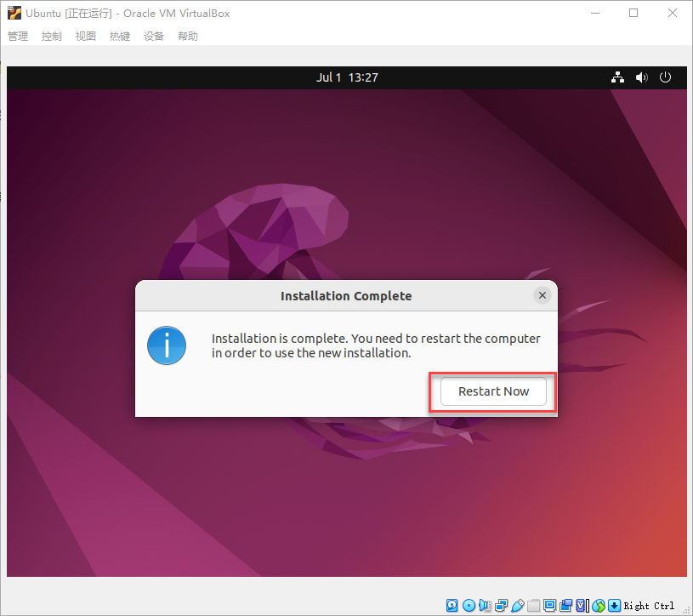Close the VirtualBox window
This screenshot has width=693, height=616.
[673, 13]
